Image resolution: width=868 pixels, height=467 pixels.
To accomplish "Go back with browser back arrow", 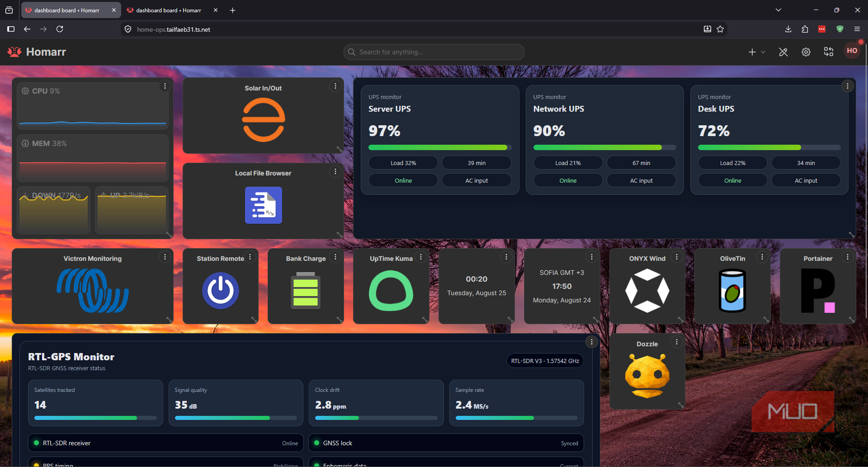I will 27,29.
